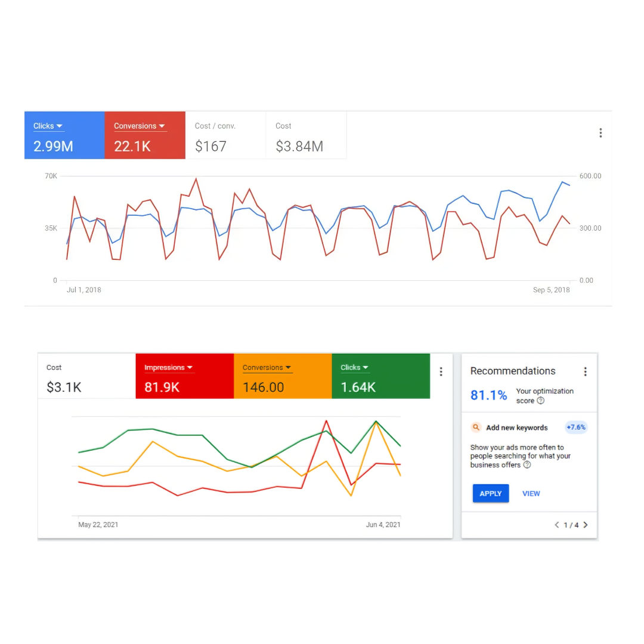Expand the Impressions metric dropdown
The image size is (644, 644).
pos(168,368)
